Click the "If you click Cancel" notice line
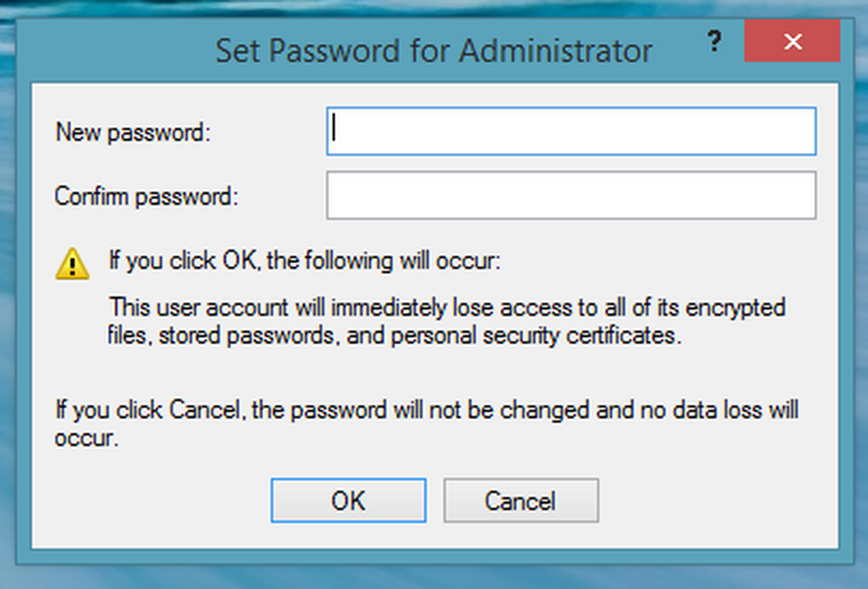 (427, 408)
